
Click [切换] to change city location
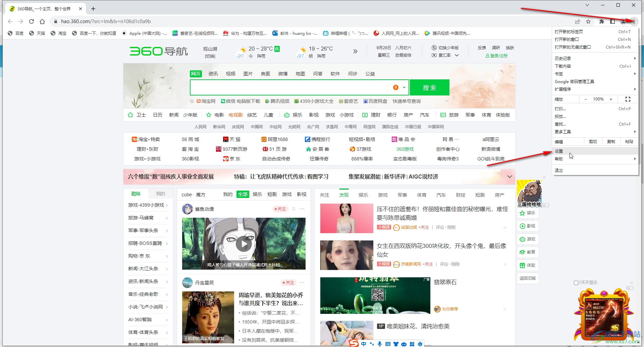(x=210, y=56)
